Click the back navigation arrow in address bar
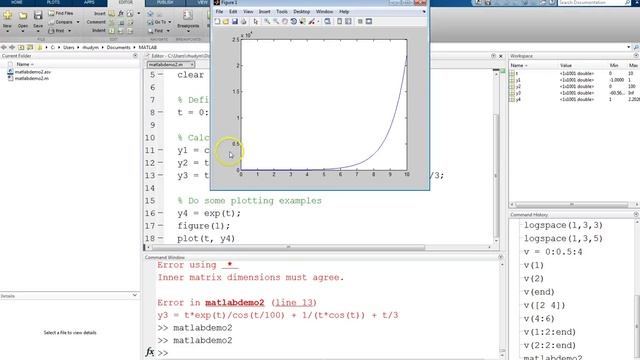The width and height of the screenshot is (640, 360). click(4, 48)
